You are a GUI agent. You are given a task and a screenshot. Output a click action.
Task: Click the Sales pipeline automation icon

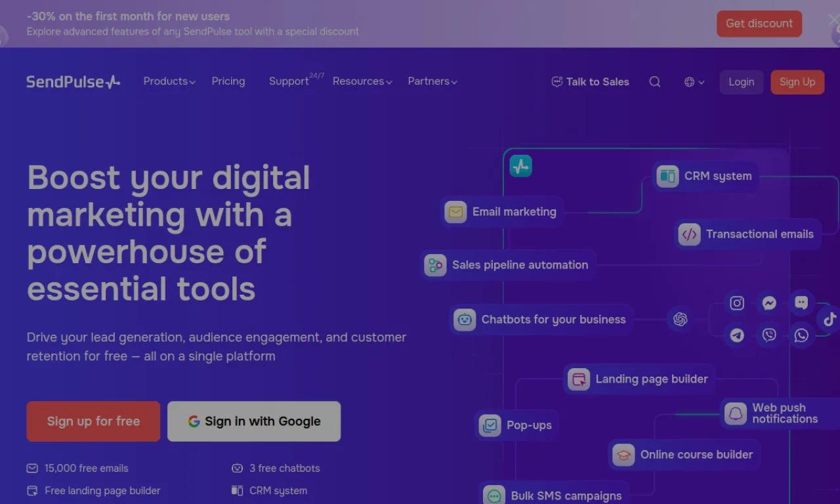click(435, 265)
